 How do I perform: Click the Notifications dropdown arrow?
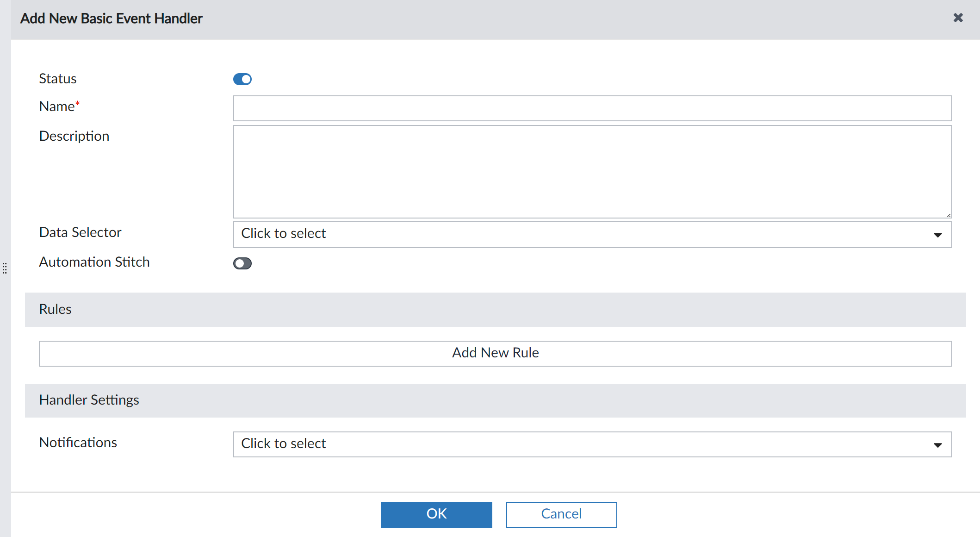[x=938, y=444]
